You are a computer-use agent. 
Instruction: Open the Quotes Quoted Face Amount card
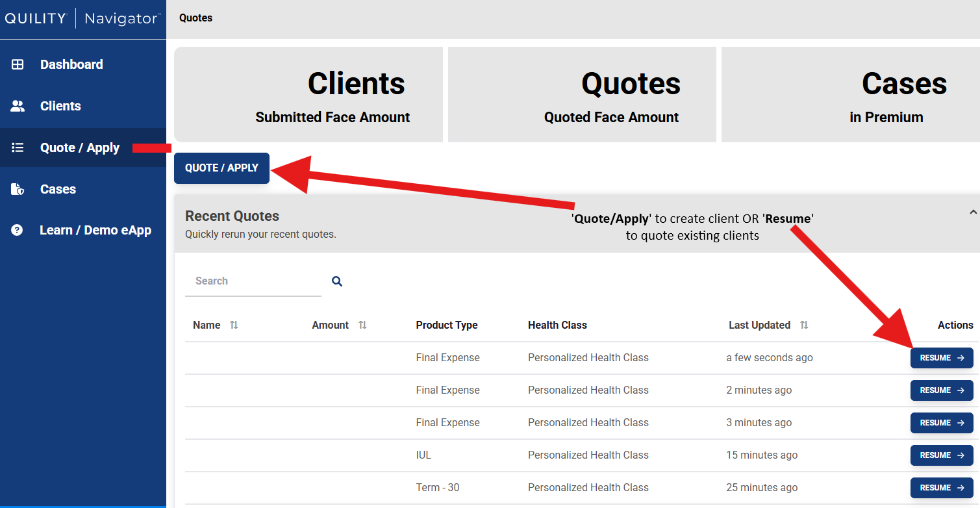(x=582, y=94)
